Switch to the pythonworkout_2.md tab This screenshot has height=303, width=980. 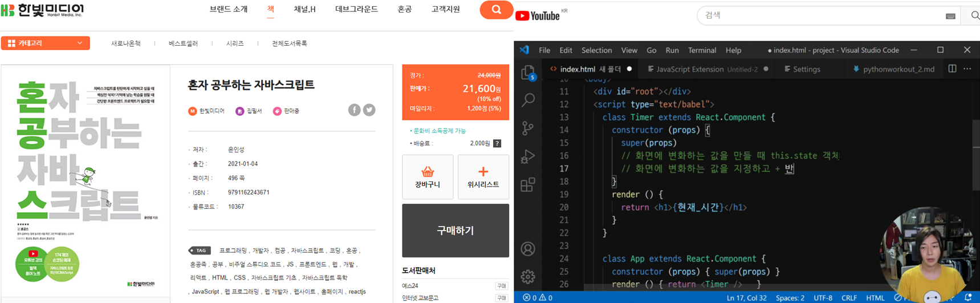pos(893,69)
